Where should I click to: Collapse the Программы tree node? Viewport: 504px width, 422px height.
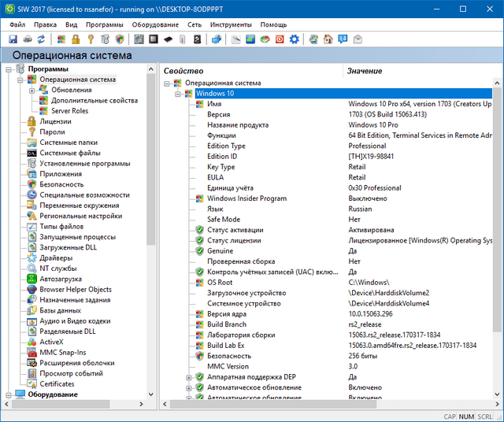(8, 69)
